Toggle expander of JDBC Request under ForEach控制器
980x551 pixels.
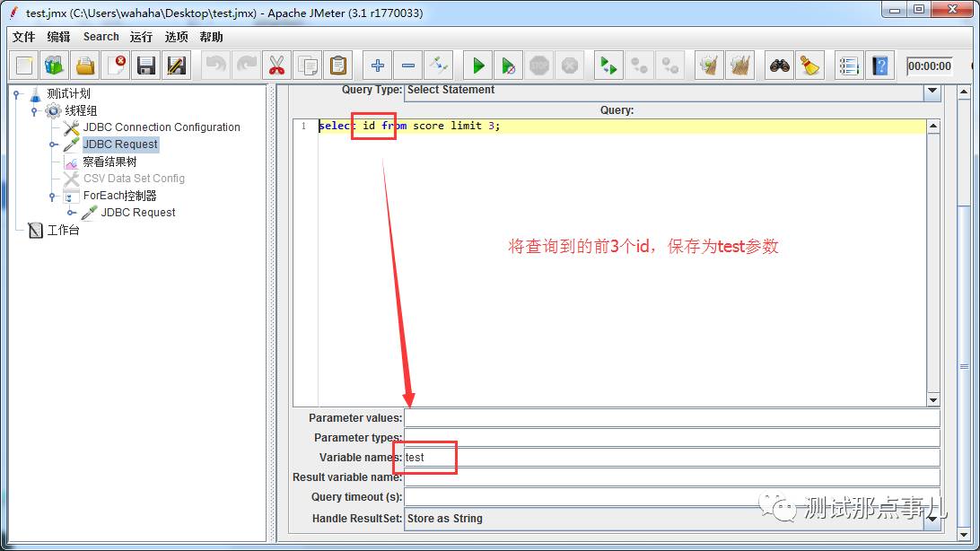pos(71,213)
